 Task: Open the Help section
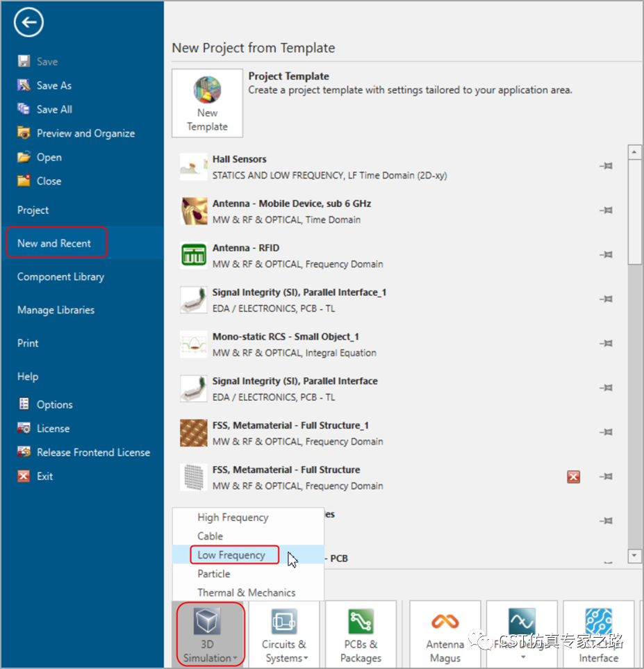(28, 377)
